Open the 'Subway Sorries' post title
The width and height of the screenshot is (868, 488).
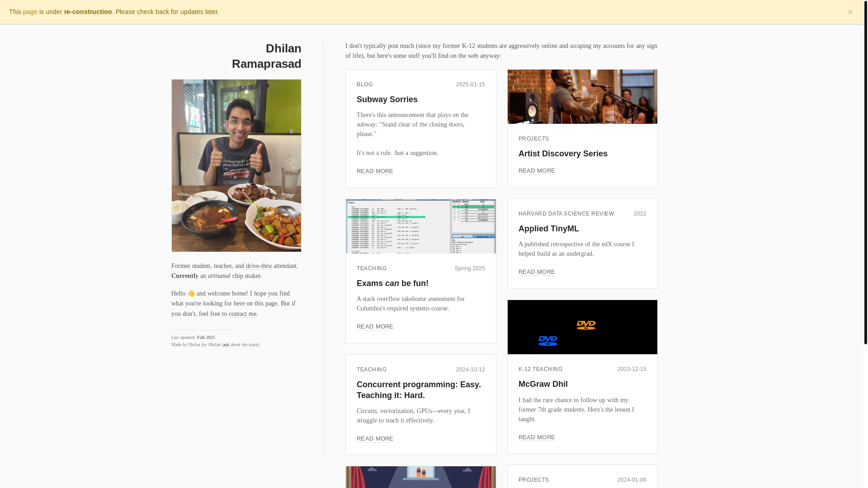coord(387,99)
